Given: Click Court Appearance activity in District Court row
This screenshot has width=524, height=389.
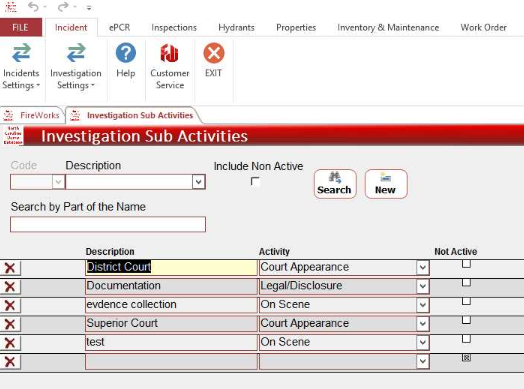Looking at the screenshot, I should (x=305, y=267).
